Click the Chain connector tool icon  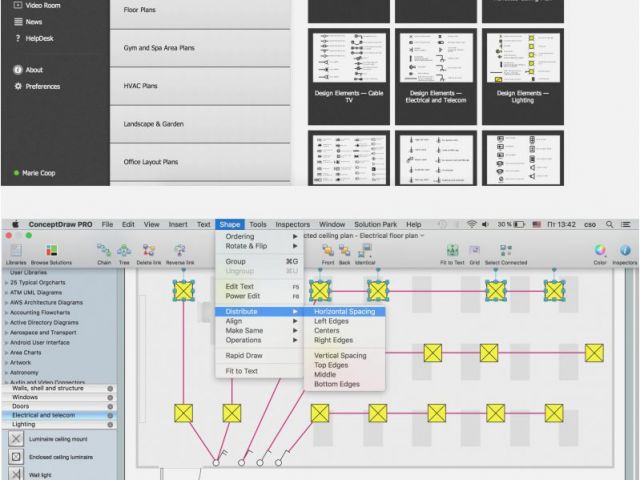(104, 251)
